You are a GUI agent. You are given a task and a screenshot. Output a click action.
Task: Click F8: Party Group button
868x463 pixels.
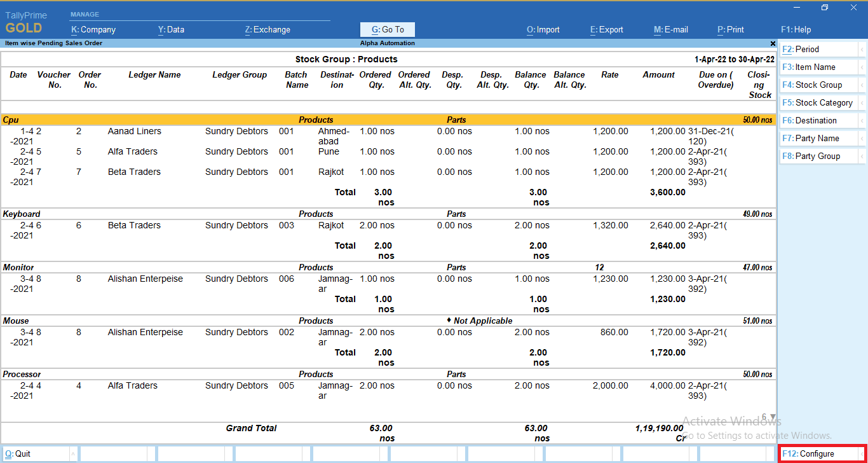(820, 156)
